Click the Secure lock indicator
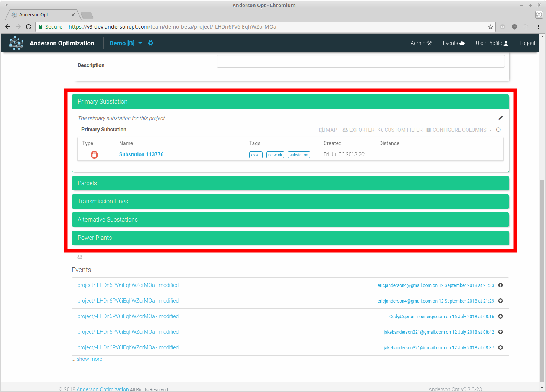 point(51,27)
